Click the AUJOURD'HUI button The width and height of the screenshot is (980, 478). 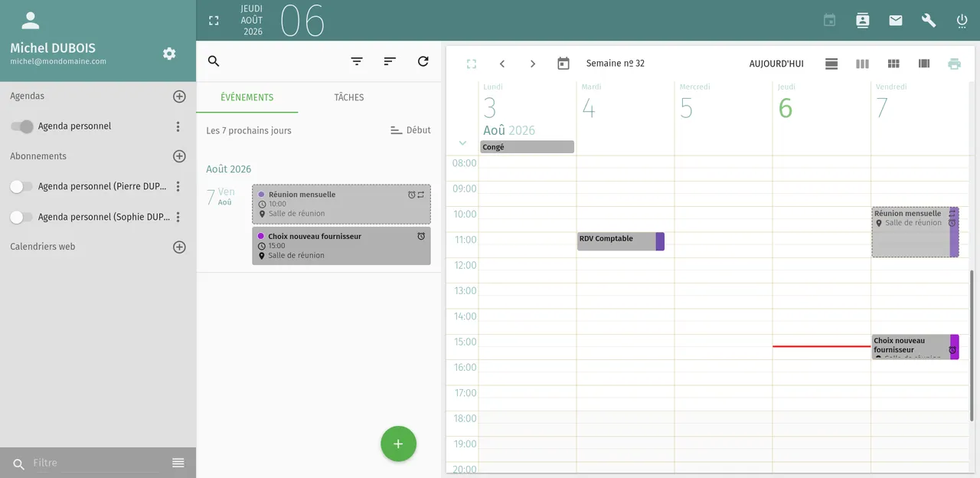pyautogui.click(x=776, y=64)
